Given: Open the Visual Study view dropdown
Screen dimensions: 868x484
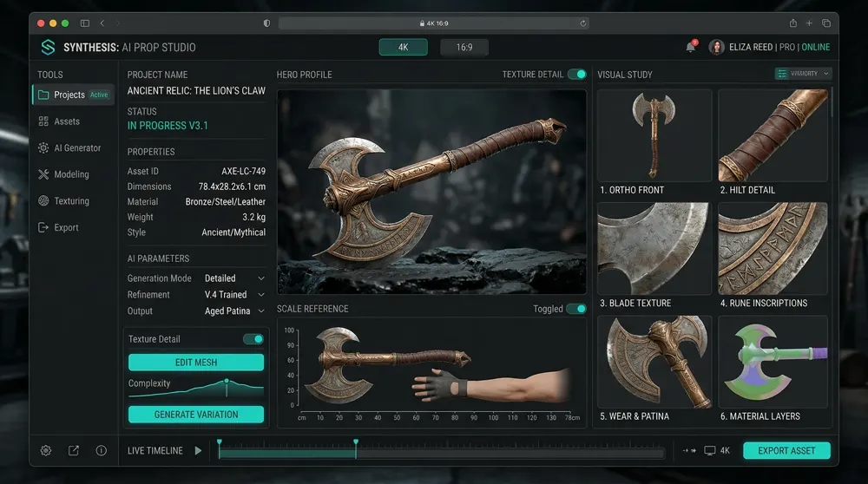Looking at the screenshot, I should [803, 74].
